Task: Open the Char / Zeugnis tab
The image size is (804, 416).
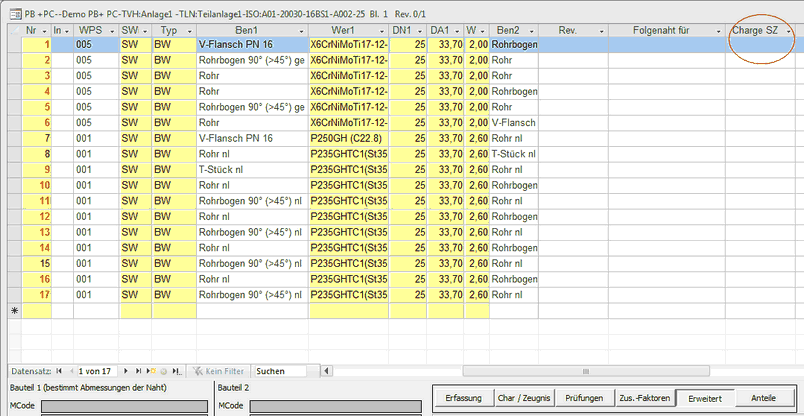Action: [522, 398]
